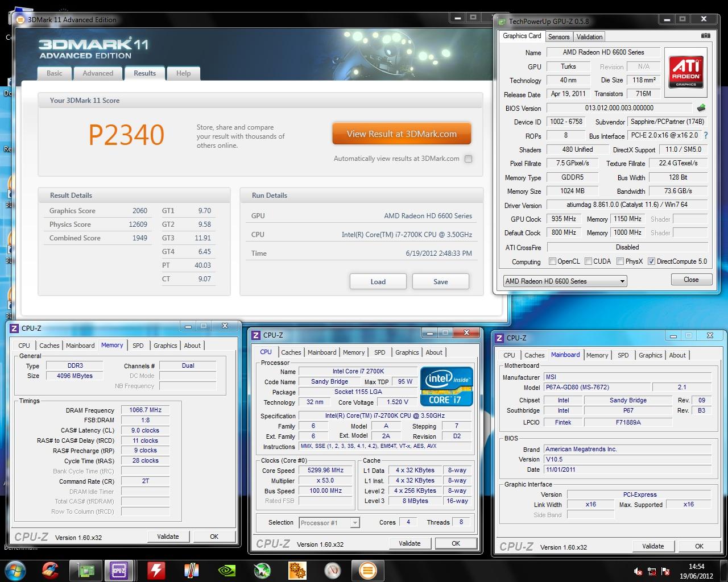Screen dimensions: 728x582
Task: Click the DRAM Frequency 1066.7 MHz value
Action: [146, 410]
